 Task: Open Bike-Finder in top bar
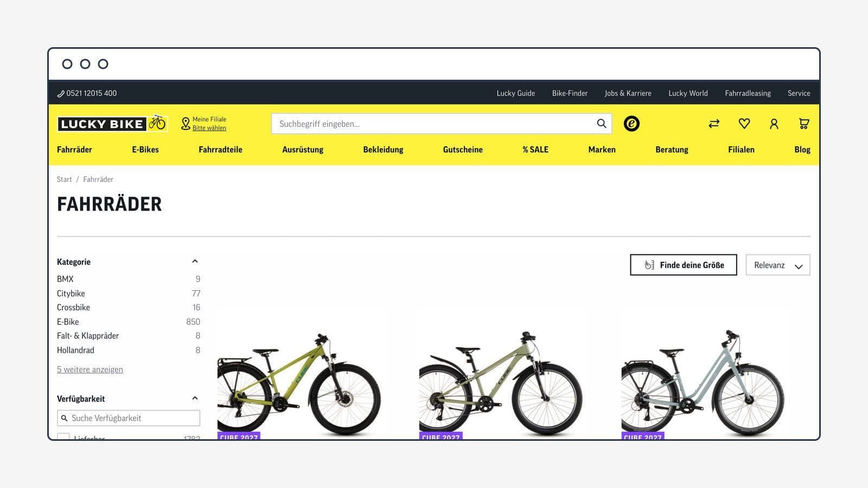pos(570,93)
